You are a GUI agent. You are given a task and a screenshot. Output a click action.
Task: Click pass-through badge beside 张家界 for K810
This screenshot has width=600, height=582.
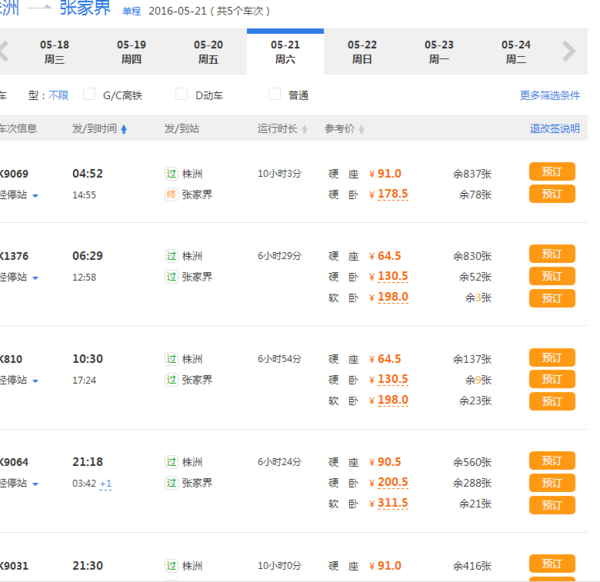(x=171, y=380)
